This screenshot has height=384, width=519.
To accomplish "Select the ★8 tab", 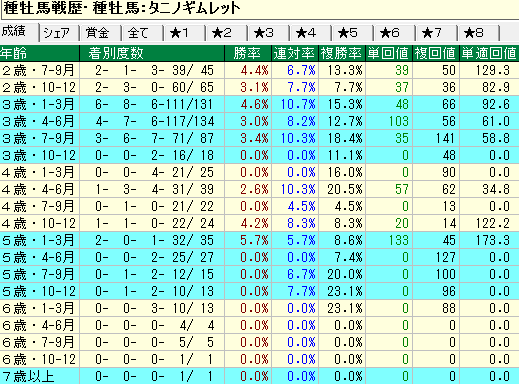I will (x=479, y=33).
